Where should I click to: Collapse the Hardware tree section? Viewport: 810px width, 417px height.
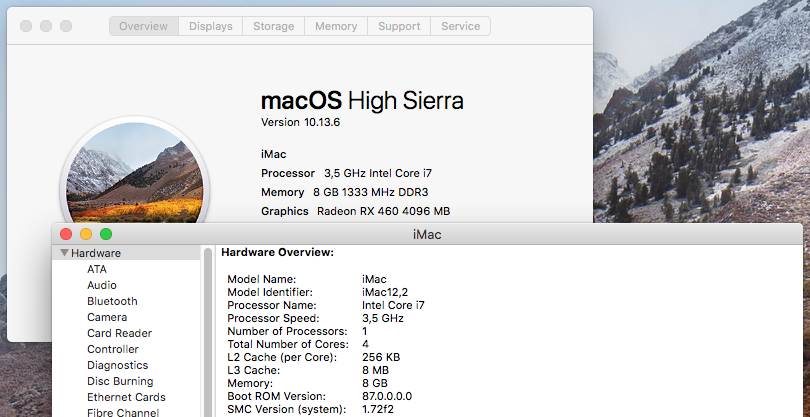tap(65, 253)
